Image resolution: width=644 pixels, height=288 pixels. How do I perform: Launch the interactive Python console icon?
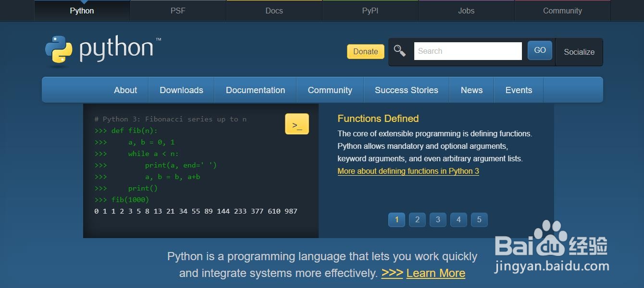[x=297, y=123]
